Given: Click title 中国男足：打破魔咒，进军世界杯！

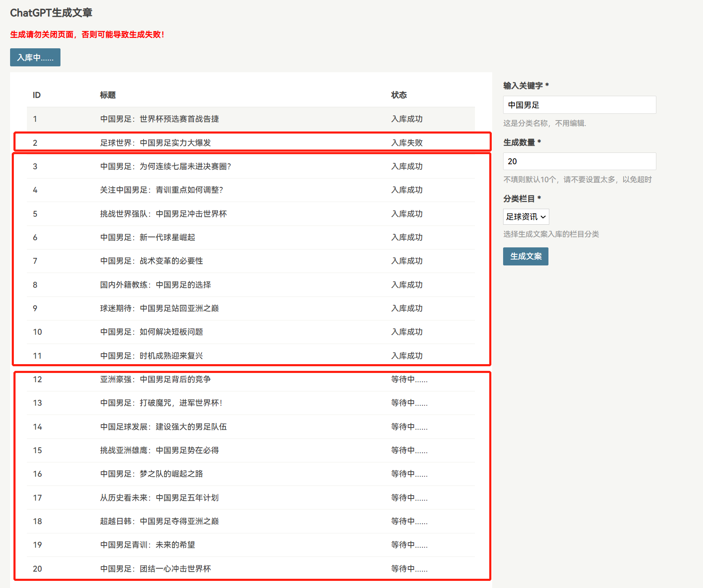Looking at the screenshot, I should [162, 403].
